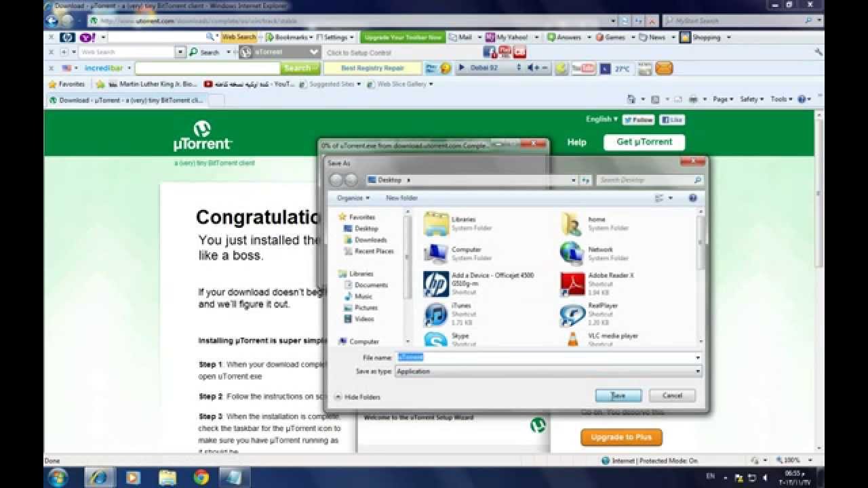This screenshot has height=488, width=868.
Task: Open Google Chrome from the taskbar
Action: pos(201,477)
